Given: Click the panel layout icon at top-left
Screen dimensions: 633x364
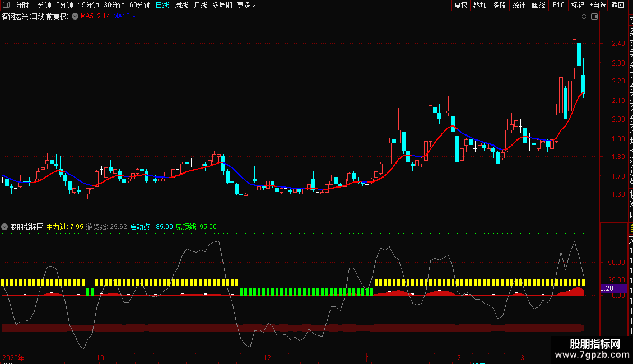Looking at the screenshot, I should [x=6, y=5].
